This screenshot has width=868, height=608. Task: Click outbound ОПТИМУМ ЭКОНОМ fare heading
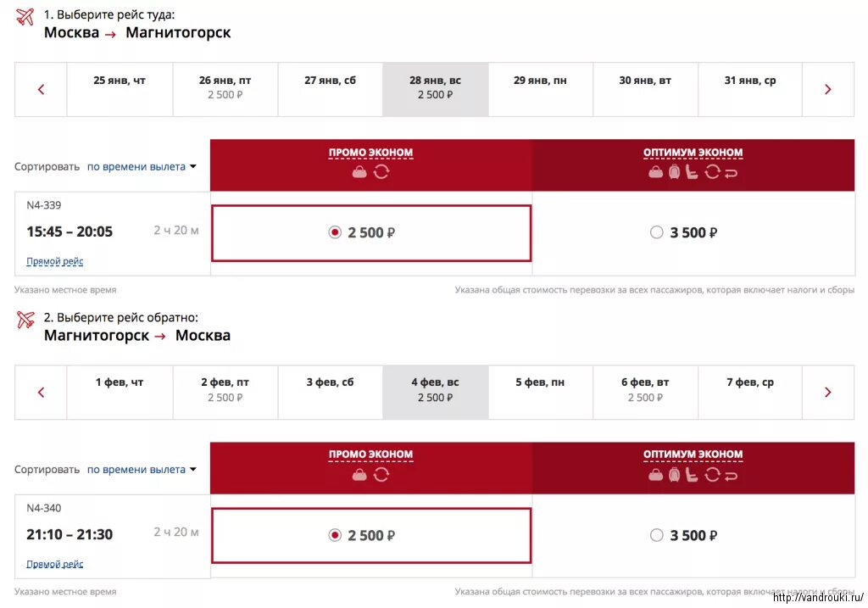[x=693, y=153]
